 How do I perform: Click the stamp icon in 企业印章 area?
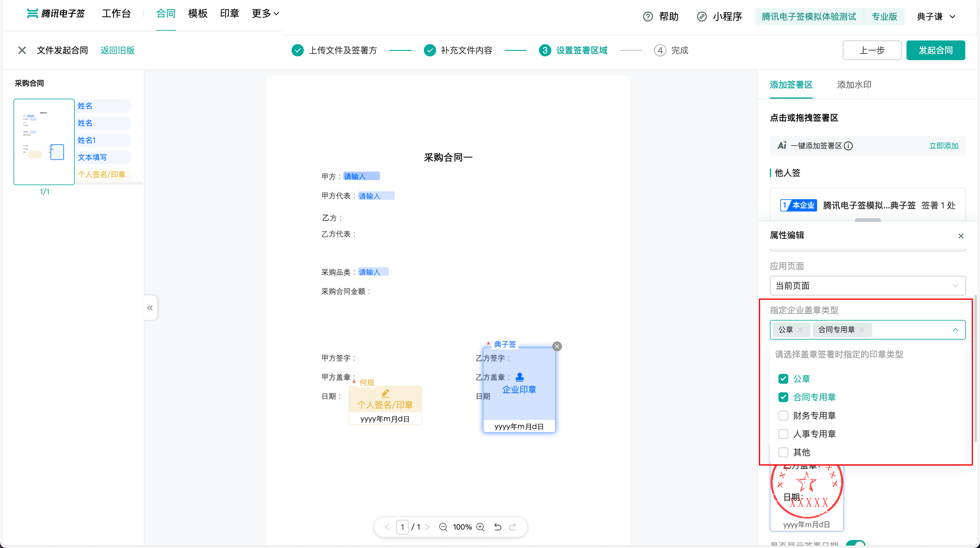519,377
